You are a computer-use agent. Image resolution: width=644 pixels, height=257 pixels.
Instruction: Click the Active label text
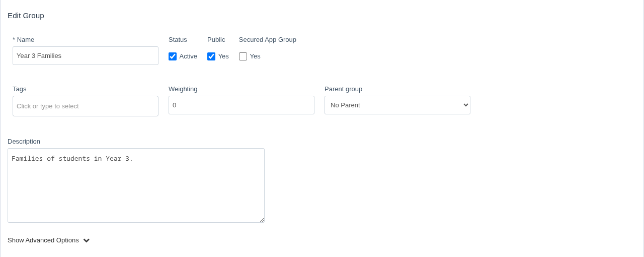point(188,56)
